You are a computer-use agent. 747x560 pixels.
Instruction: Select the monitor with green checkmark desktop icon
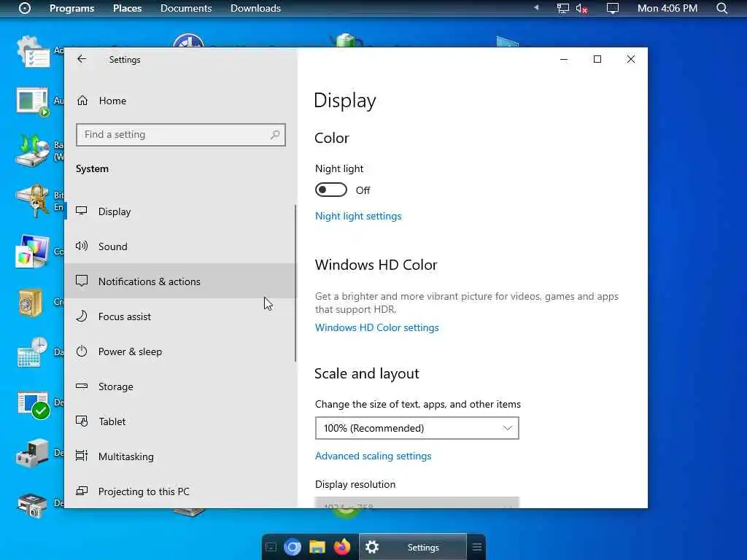point(34,405)
